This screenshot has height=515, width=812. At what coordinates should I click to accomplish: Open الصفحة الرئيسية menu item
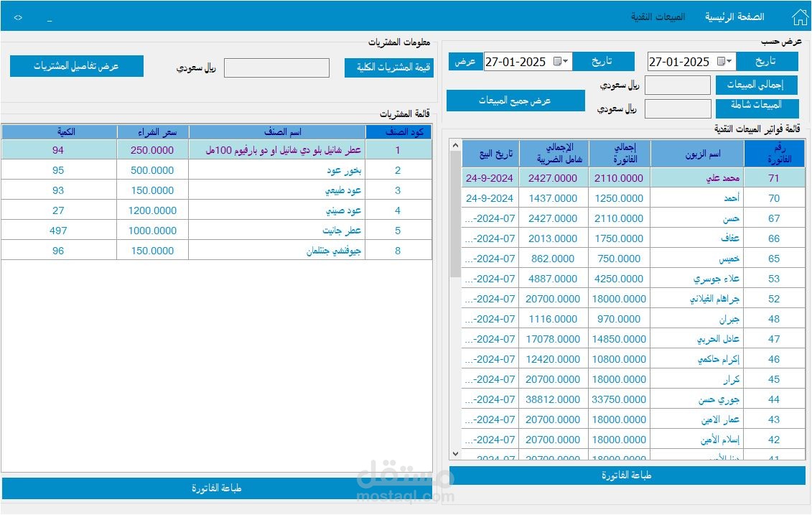pos(734,17)
